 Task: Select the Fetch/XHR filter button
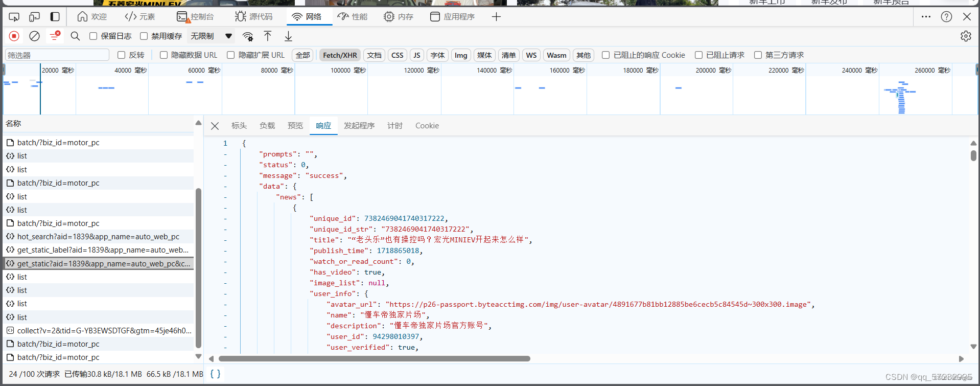click(340, 55)
